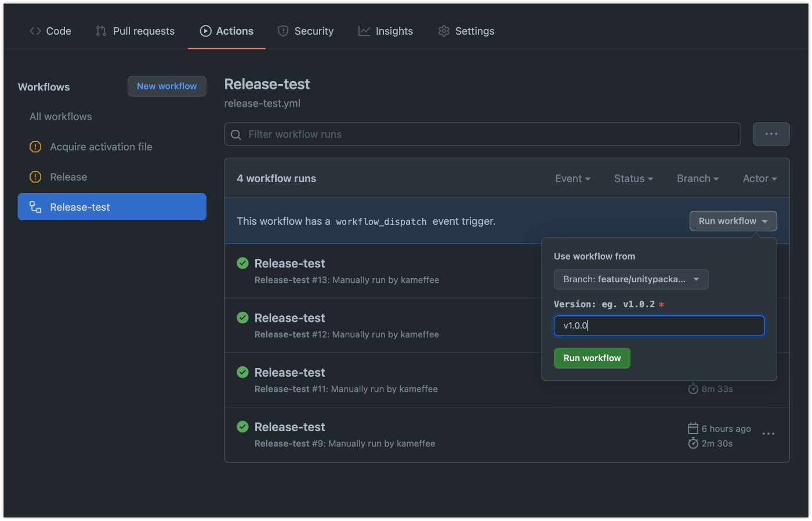Open the Release workflow in sidebar

(68, 177)
